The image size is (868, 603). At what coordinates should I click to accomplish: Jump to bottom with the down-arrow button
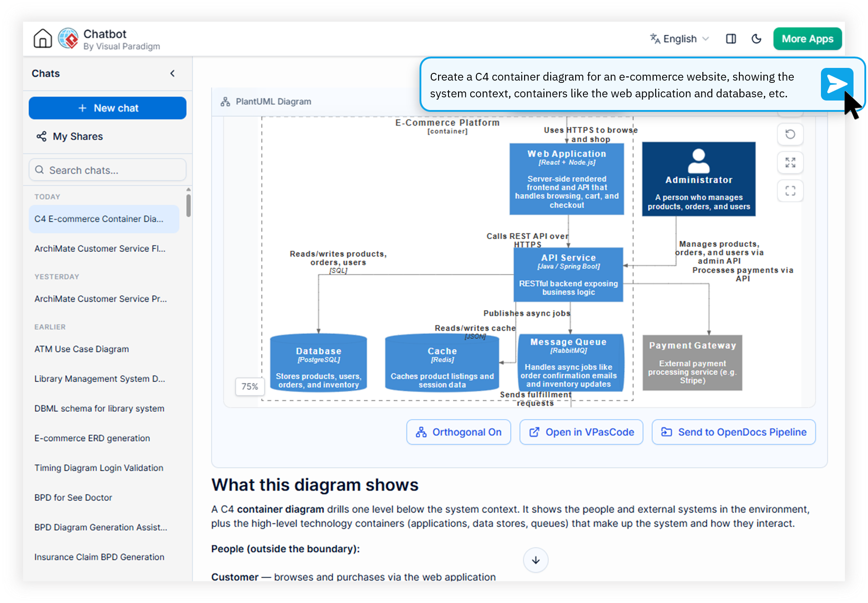536,560
